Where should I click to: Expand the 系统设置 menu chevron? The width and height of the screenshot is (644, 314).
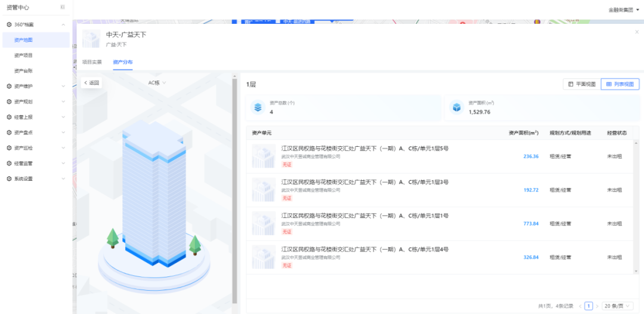[x=63, y=178]
